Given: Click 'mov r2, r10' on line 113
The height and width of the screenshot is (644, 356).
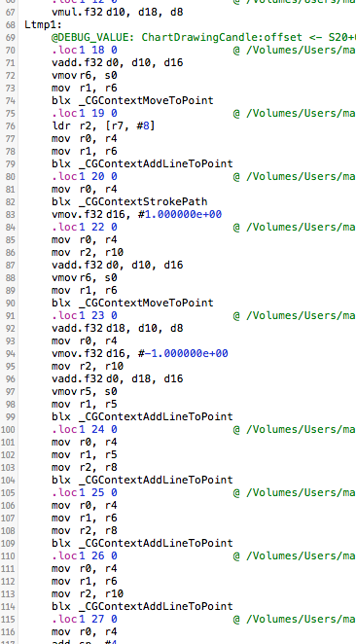Looking at the screenshot, I should coord(88,594).
